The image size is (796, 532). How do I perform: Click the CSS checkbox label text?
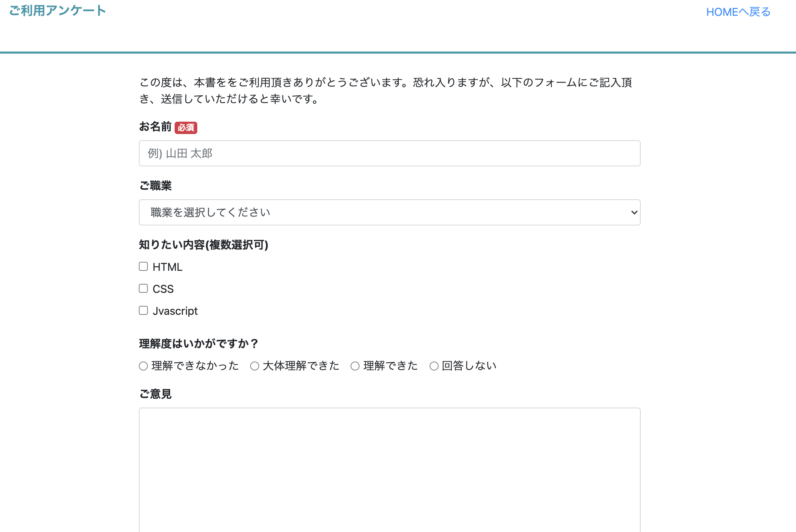point(163,289)
